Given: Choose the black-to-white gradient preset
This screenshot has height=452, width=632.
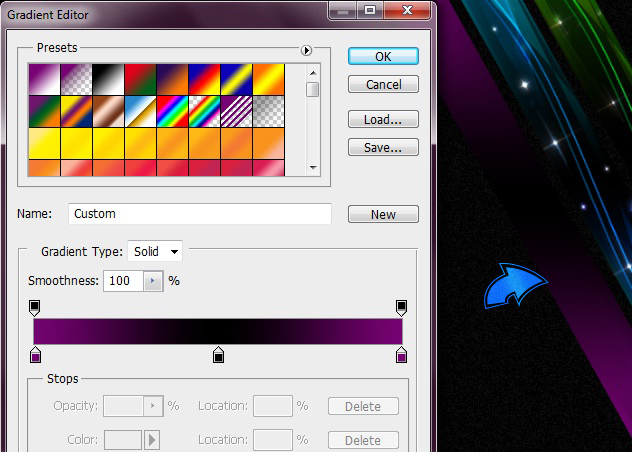Looking at the screenshot, I should (x=108, y=78).
